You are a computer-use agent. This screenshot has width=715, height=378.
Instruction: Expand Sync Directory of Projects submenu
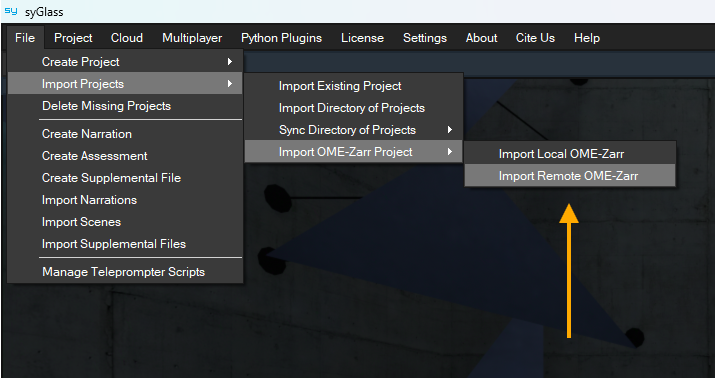click(354, 130)
